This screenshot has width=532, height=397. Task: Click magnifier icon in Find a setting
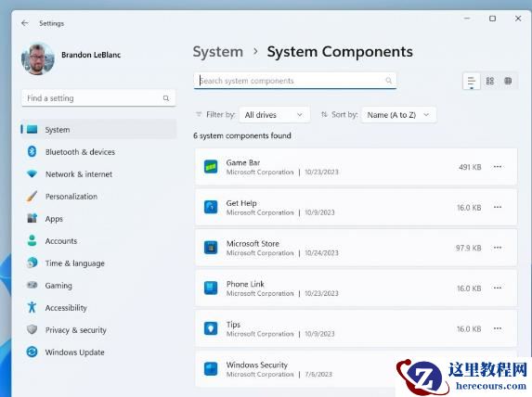(166, 98)
